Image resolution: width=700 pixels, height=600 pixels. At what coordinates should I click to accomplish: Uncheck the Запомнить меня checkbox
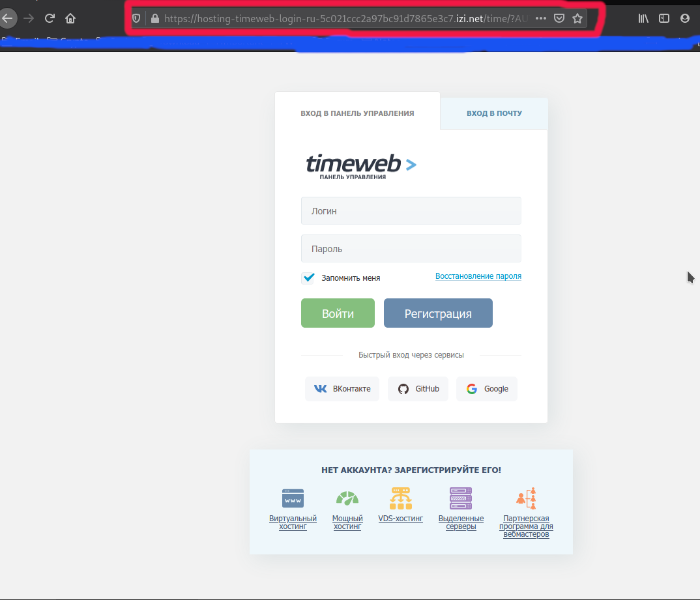[308, 278]
